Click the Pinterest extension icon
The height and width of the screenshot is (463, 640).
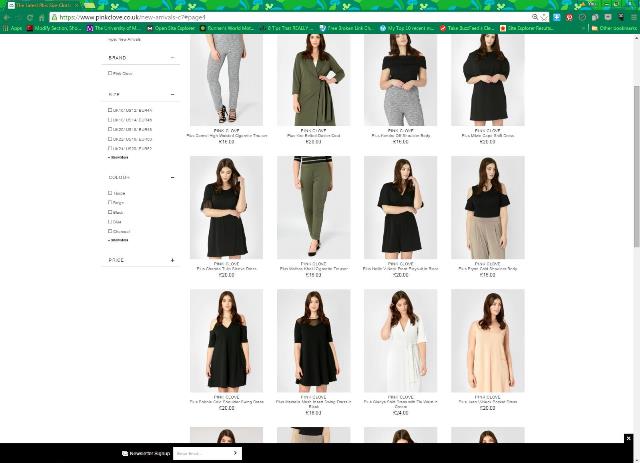569,17
